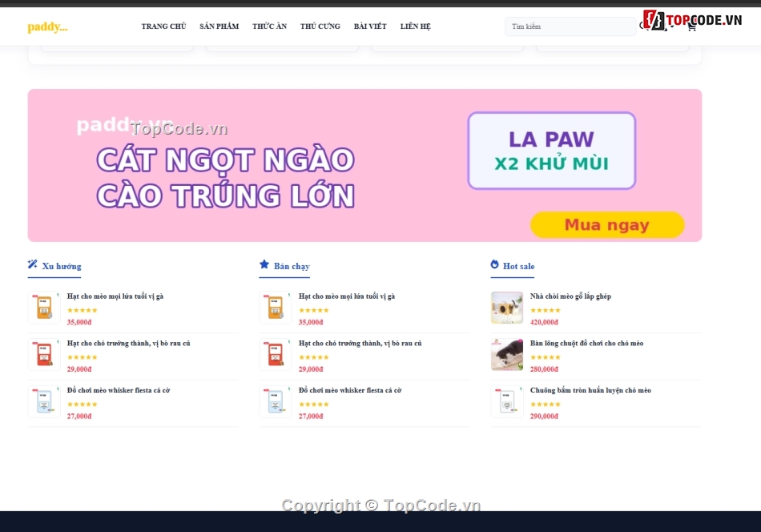Open Xu hướng cat food orange bag image

[44, 308]
